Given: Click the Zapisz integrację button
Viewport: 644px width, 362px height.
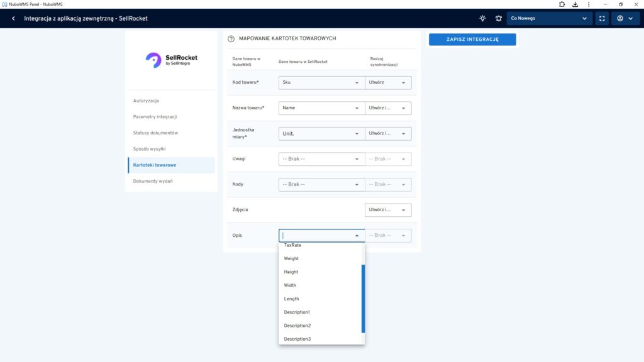Looking at the screenshot, I should (472, 39).
